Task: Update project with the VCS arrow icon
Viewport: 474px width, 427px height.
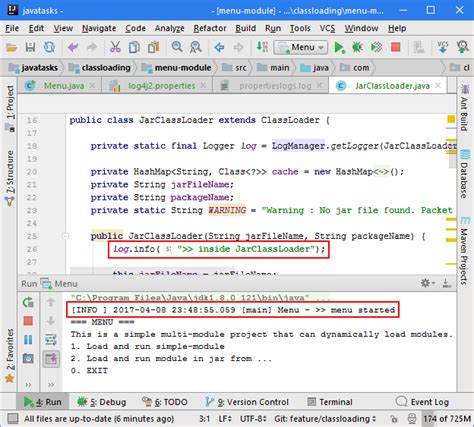Action: tap(443, 47)
